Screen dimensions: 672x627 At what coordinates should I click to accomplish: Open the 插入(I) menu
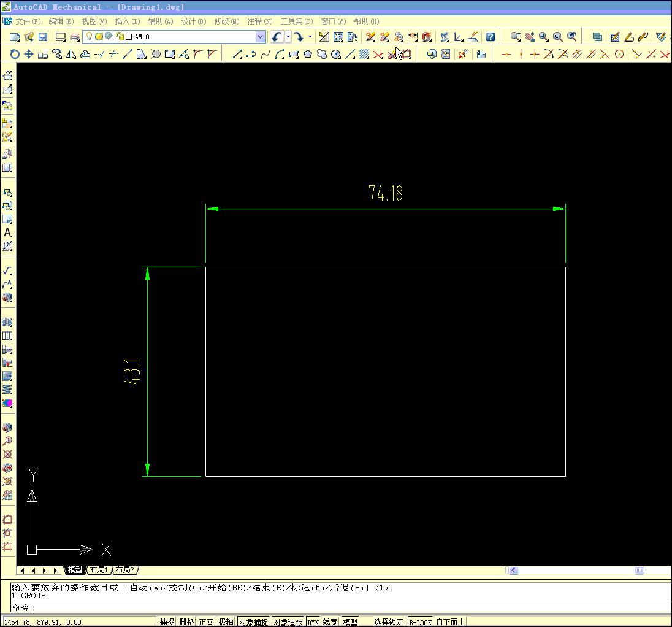128,21
